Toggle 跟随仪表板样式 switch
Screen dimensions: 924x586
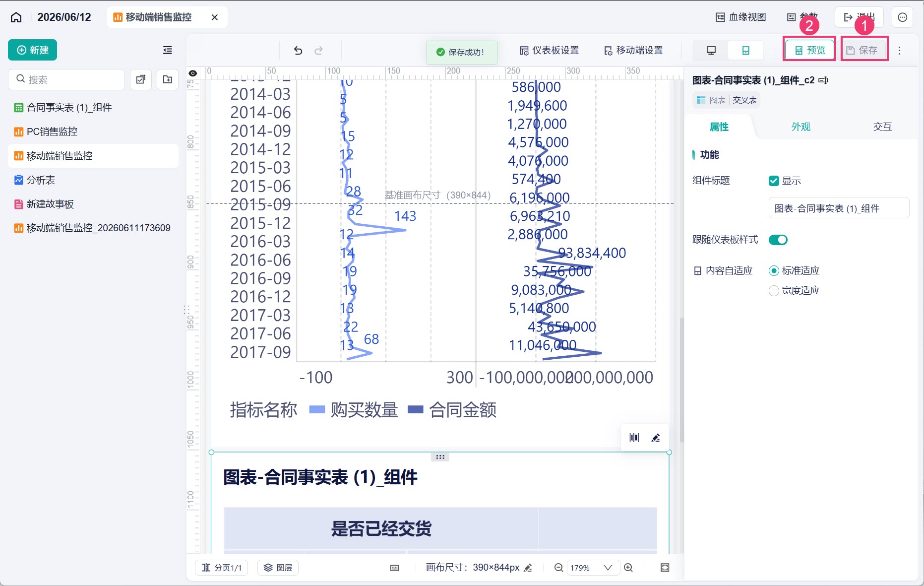tap(778, 240)
